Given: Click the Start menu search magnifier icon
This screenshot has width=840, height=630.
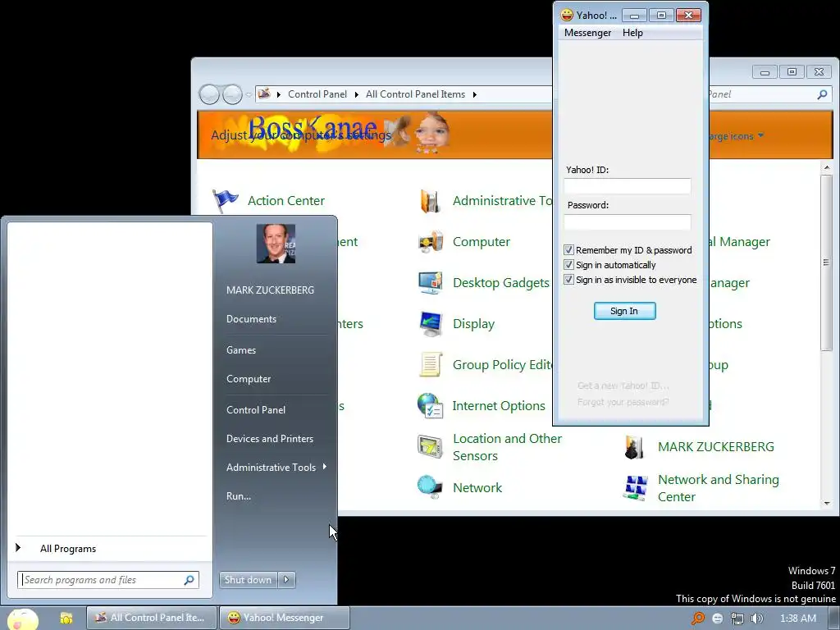Looking at the screenshot, I should tap(189, 580).
